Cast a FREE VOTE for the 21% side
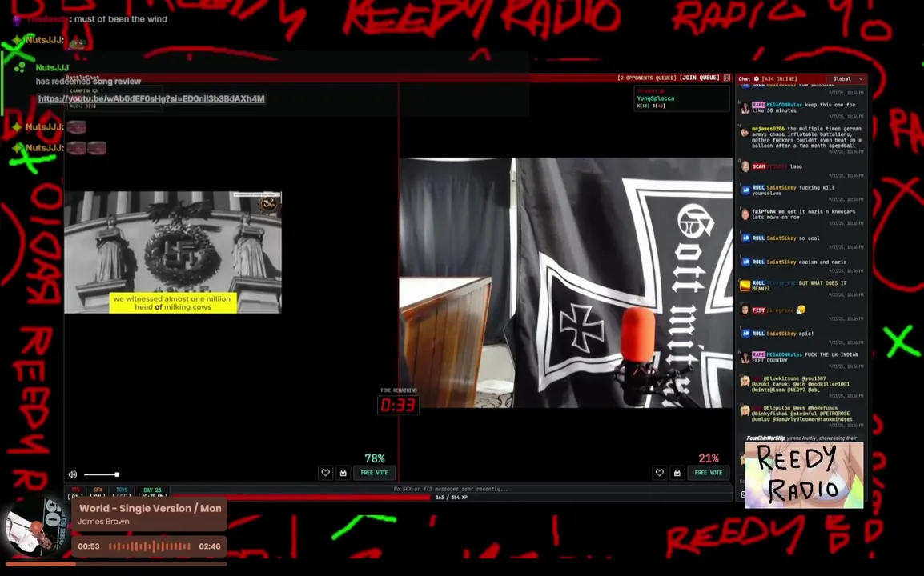Image resolution: width=924 pixels, height=576 pixels. tap(709, 472)
